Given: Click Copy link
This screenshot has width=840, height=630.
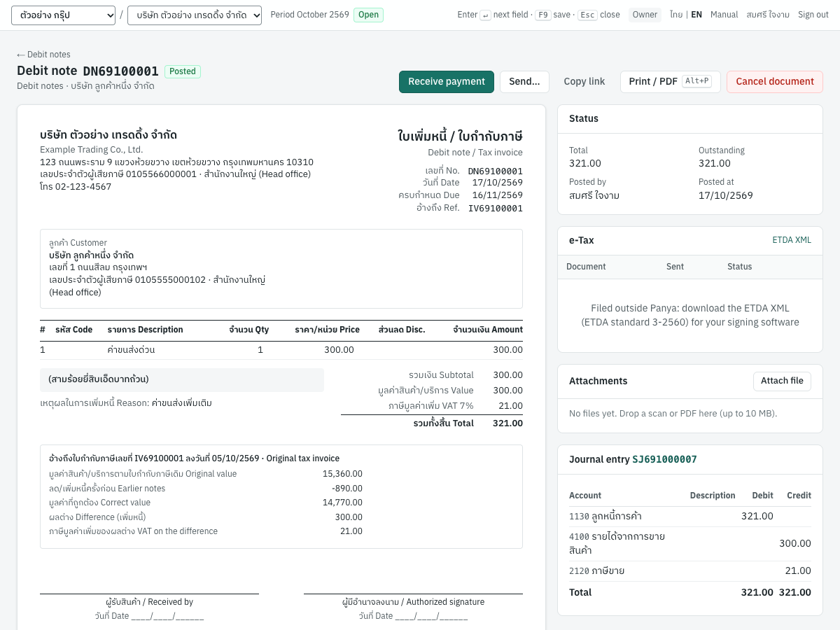Looking at the screenshot, I should 584,82.
